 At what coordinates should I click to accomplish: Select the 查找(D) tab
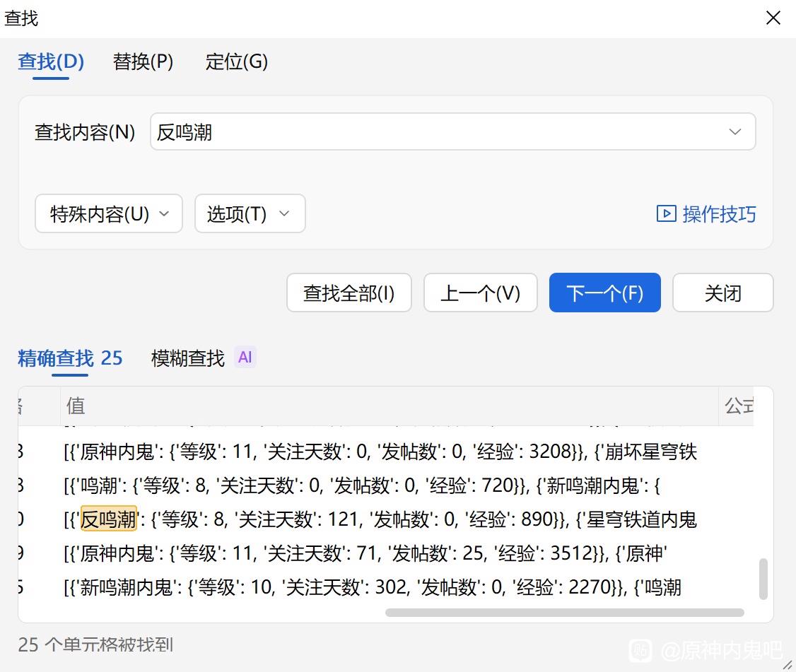[x=51, y=62]
